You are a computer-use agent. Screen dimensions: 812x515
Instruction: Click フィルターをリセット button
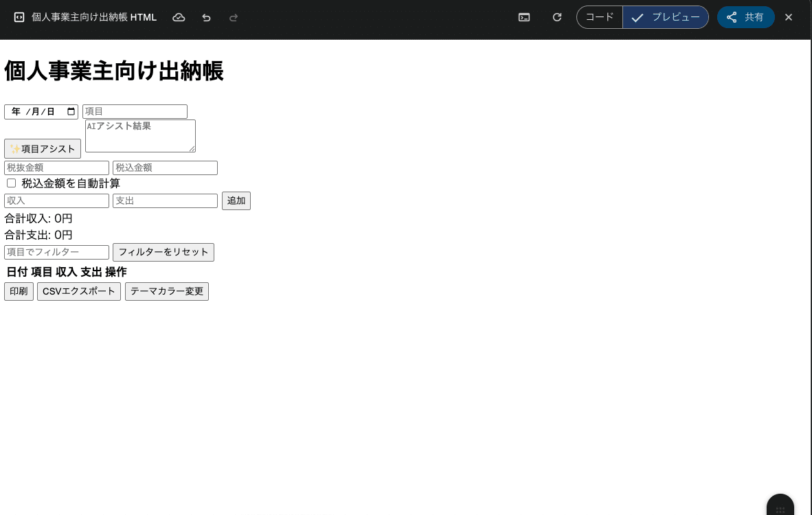(163, 252)
